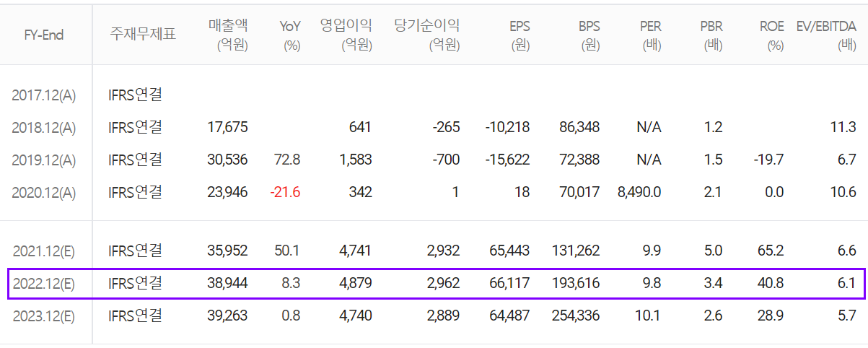Click the EPS (원) column header
This screenshot has width=868, height=348.
click(x=520, y=35)
